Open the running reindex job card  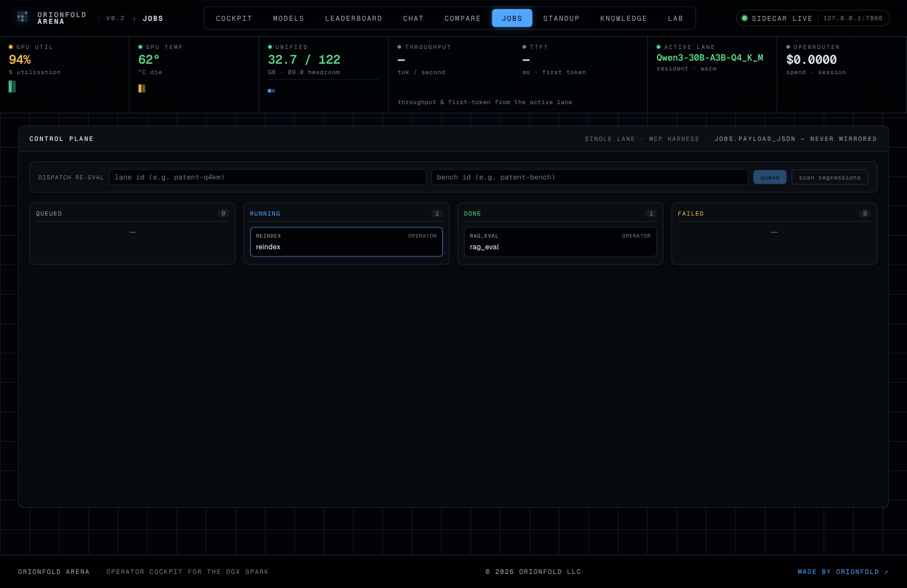(x=346, y=242)
